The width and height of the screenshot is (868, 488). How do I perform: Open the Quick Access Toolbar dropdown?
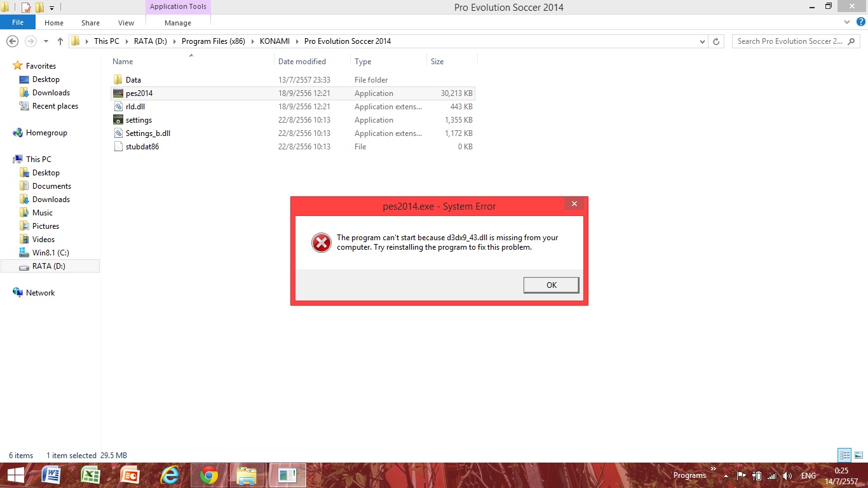tap(52, 8)
